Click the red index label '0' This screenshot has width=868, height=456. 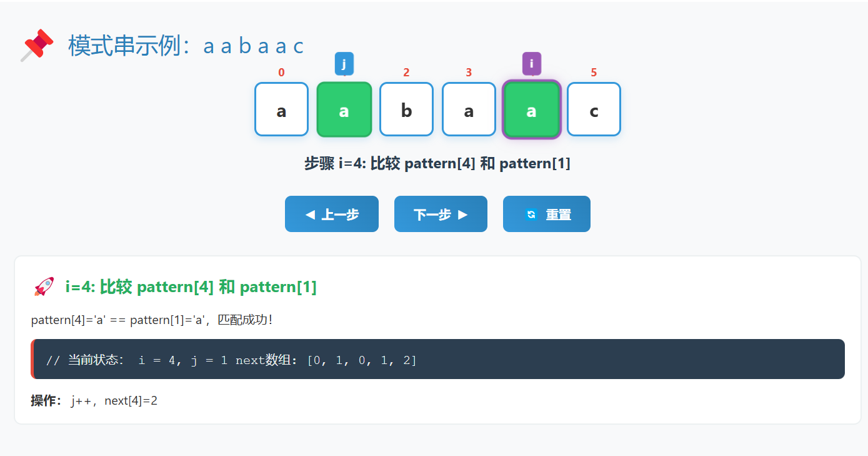pyautogui.click(x=281, y=72)
